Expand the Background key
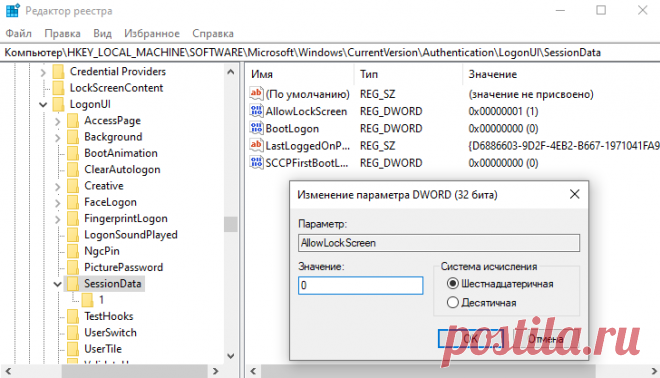660x378 pixels. [x=58, y=138]
